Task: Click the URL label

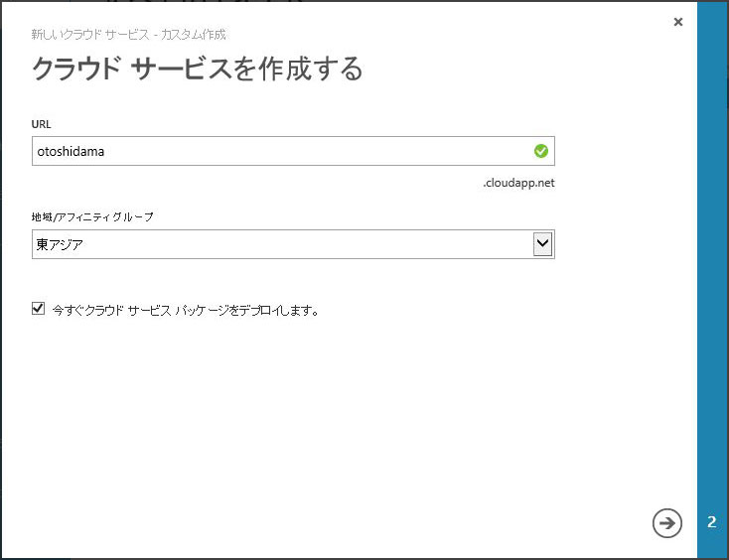Action: (x=42, y=124)
